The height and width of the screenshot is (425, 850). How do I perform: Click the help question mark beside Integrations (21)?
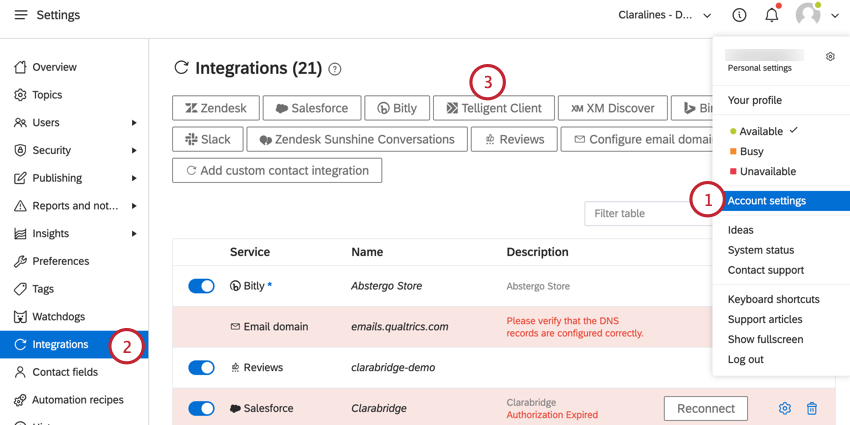click(x=335, y=69)
